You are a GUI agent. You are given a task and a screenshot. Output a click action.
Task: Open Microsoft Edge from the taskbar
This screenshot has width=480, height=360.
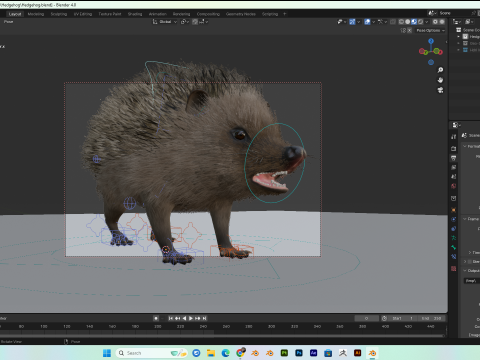coord(226,353)
